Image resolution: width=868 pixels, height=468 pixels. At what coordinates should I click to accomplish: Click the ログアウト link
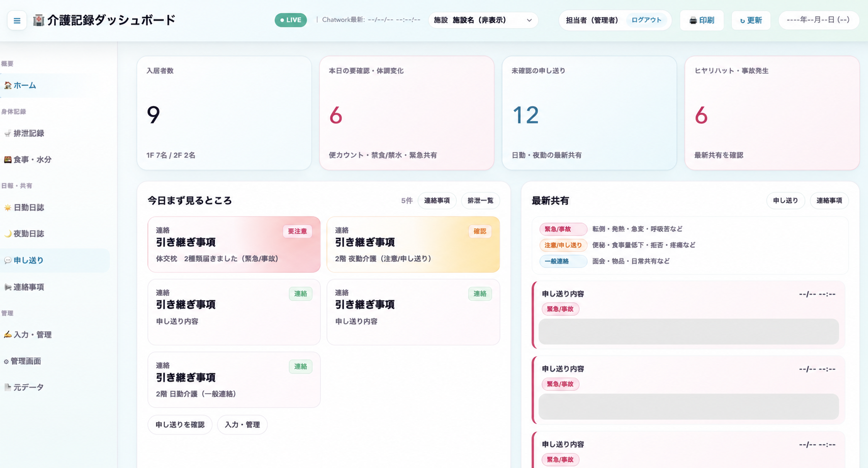[x=646, y=20]
